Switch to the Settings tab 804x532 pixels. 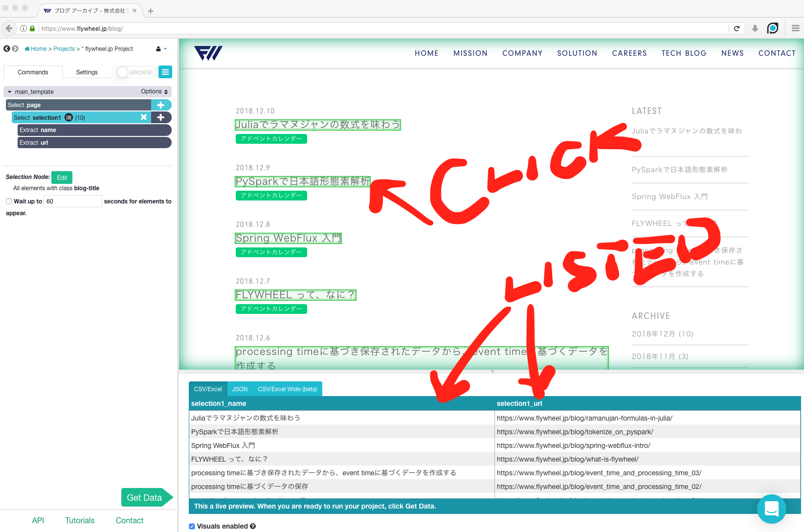pyautogui.click(x=87, y=72)
